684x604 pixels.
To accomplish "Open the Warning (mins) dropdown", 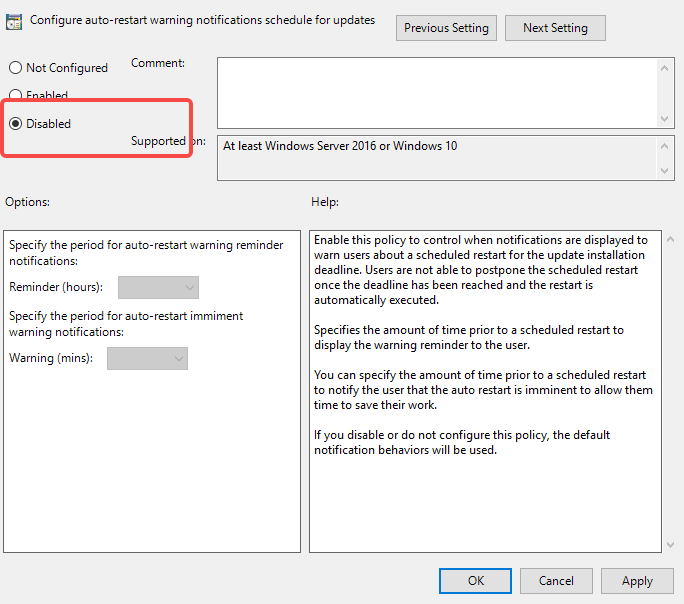I will click(147, 358).
